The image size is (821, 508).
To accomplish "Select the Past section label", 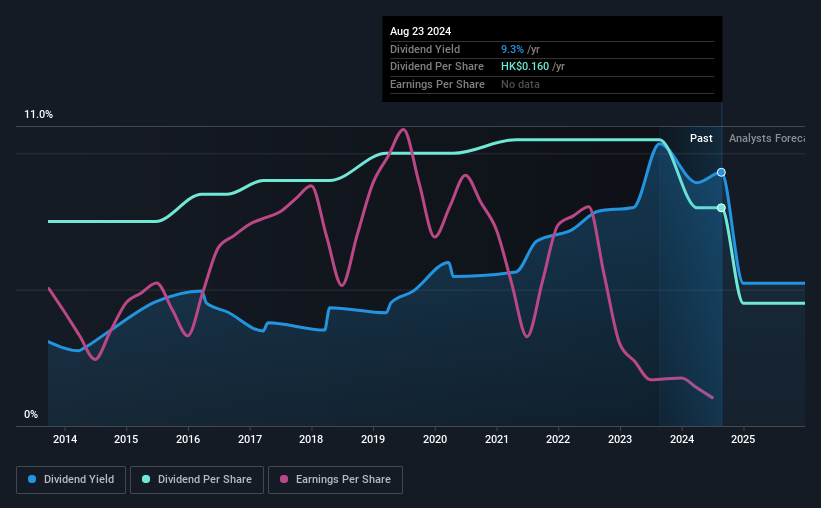I will tap(701, 138).
